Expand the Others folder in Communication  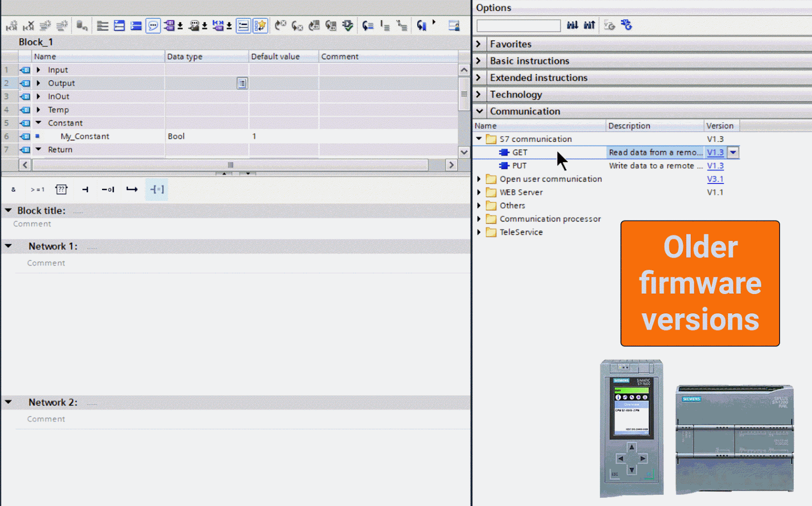(x=479, y=205)
